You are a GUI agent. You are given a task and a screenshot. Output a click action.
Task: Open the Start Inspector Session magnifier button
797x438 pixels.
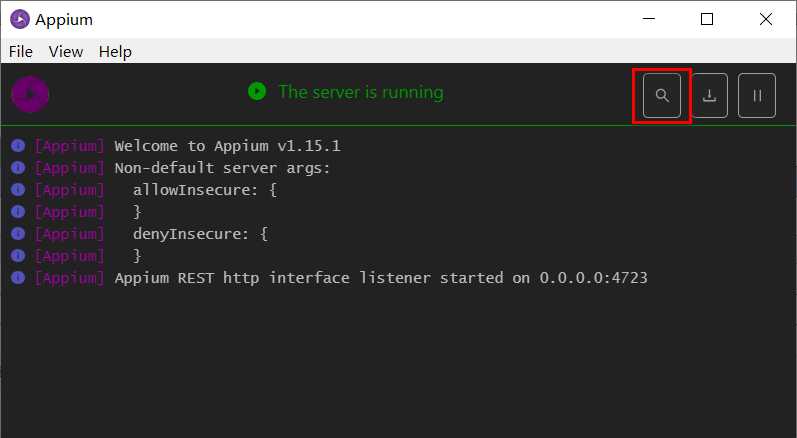[x=661, y=96]
